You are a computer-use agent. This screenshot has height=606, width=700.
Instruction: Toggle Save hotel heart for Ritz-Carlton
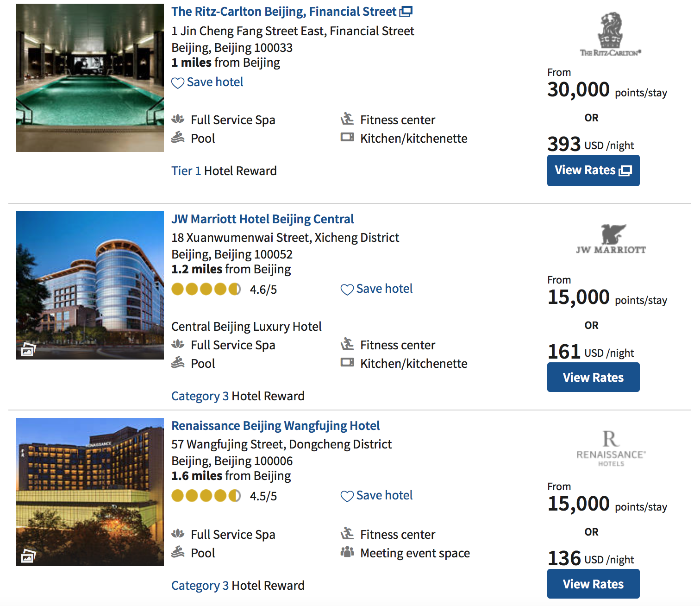coord(178,83)
